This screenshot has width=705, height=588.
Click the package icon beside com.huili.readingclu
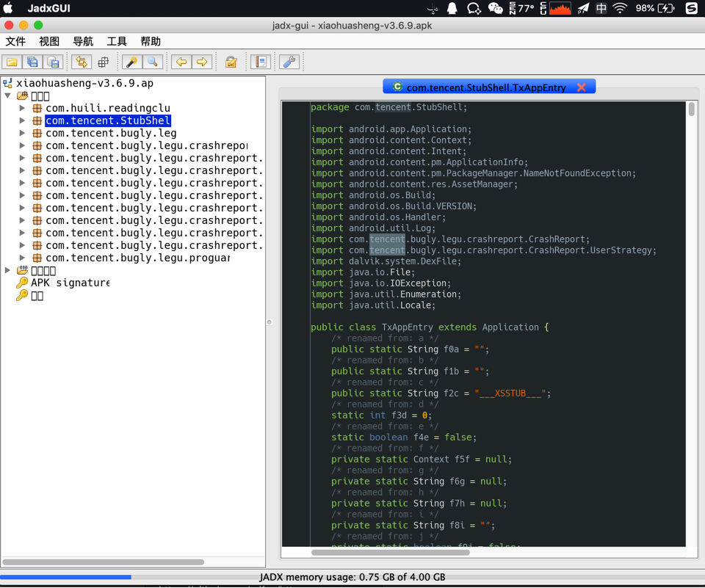37,109
